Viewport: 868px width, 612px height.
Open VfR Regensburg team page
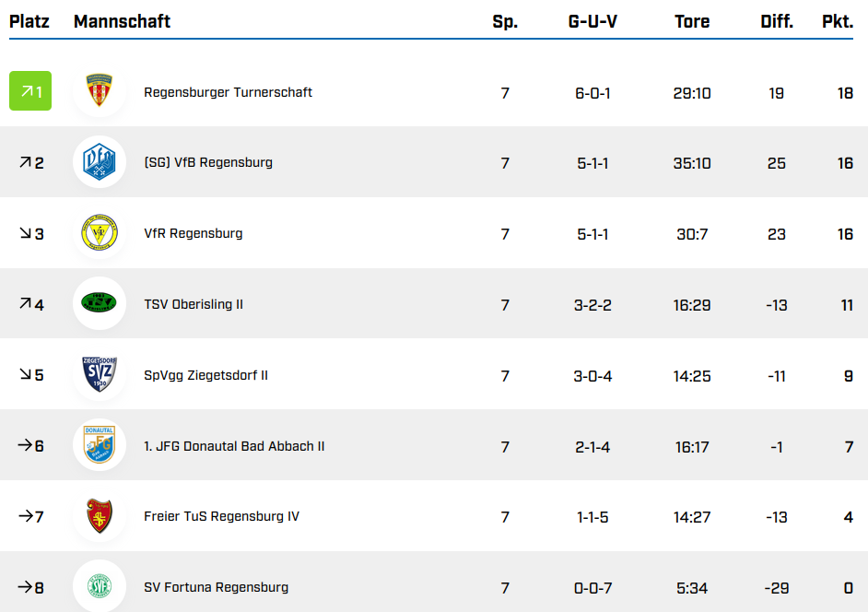(194, 233)
